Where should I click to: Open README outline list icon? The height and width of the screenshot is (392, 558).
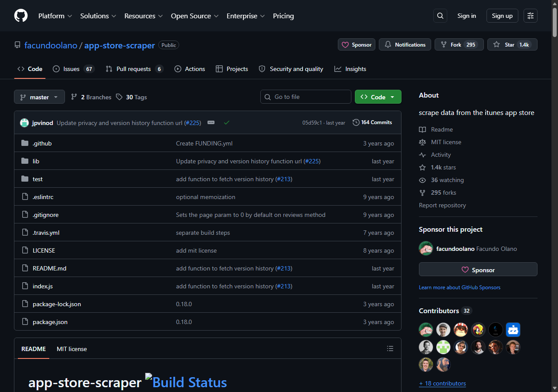coord(390,348)
